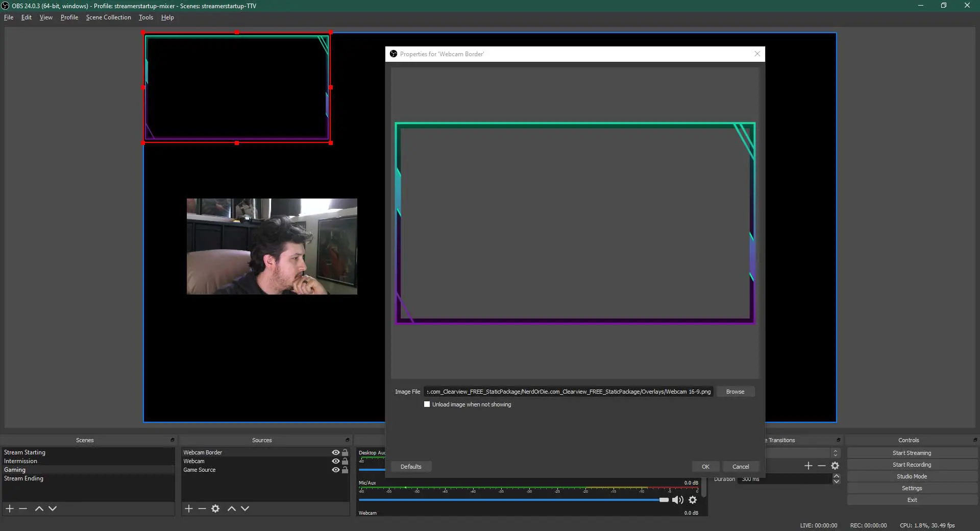Screen dimensions: 980x531
Task: Click the Image File path field
Action: [x=568, y=392]
